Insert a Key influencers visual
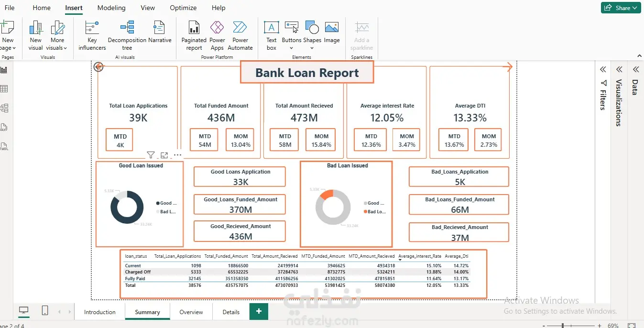Image resolution: width=644 pixels, height=328 pixels. [x=92, y=35]
